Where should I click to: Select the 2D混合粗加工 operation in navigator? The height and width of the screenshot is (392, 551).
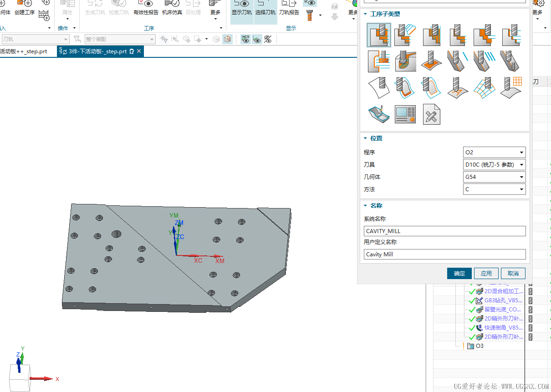click(x=504, y=291)
